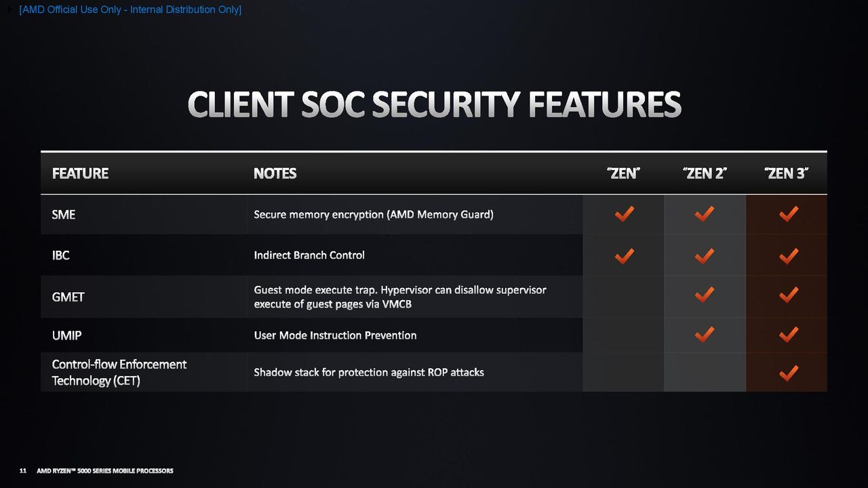Click the "AMD Ryzen 5000 Series Mobile Processors" footer
The image size is (868, 488).
point(105,470)
